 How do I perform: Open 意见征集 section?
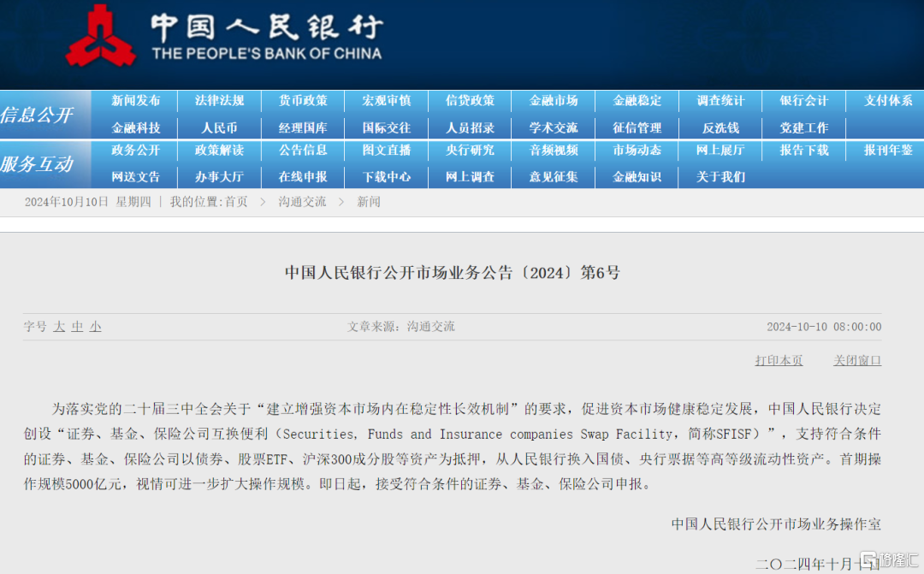pos(554,177)
